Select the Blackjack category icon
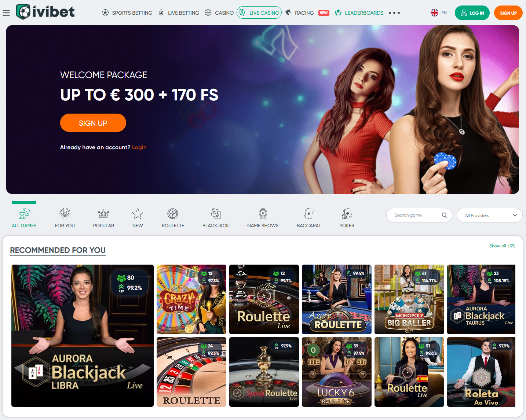Viewport: 526px width, 420px height. 216,214
